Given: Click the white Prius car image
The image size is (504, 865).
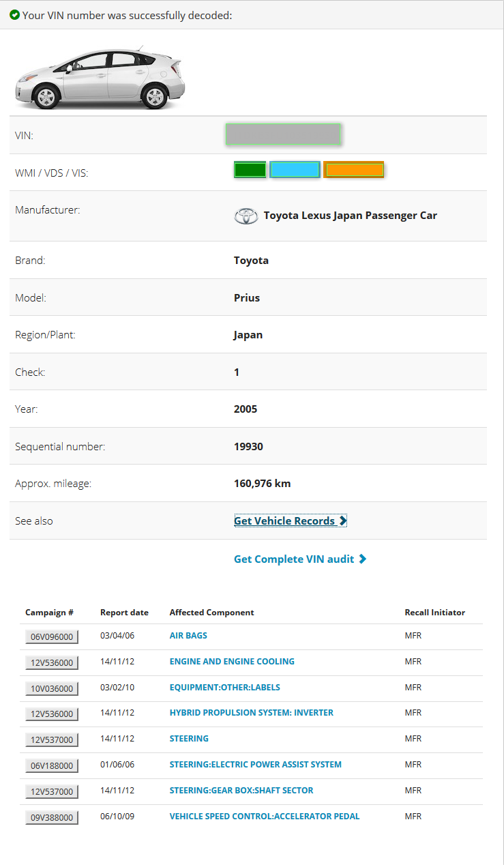Looking at the screenshot, I should click(100, 78).
